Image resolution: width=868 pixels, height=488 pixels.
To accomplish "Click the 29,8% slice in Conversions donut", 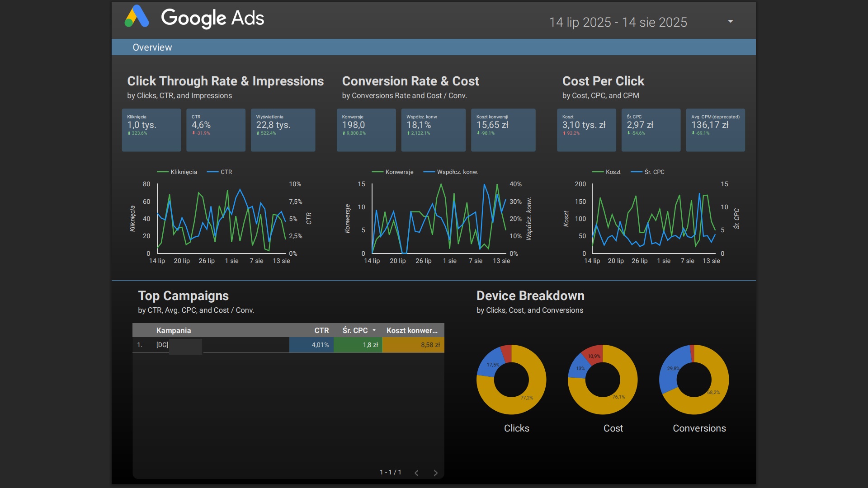I will [x=672, y=369].
